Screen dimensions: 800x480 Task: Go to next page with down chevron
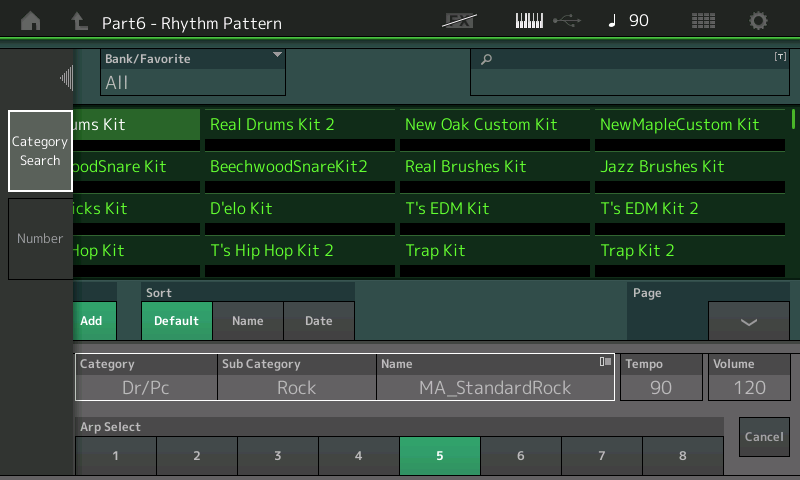pos(748,321)
